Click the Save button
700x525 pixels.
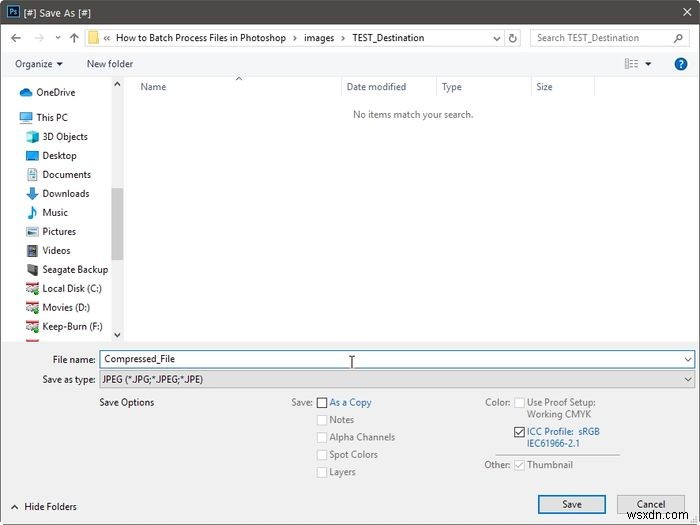click(x=572, y=504)
